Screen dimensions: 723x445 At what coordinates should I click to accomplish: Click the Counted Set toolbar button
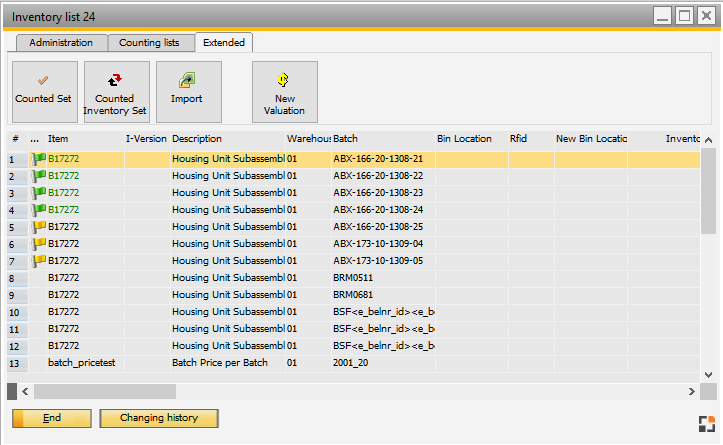43,92
